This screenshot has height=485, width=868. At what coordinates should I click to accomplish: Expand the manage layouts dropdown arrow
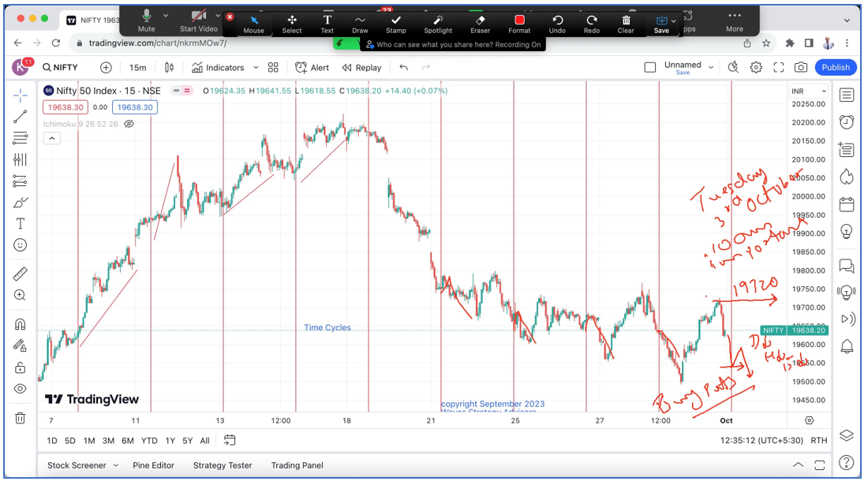[711, 68]
